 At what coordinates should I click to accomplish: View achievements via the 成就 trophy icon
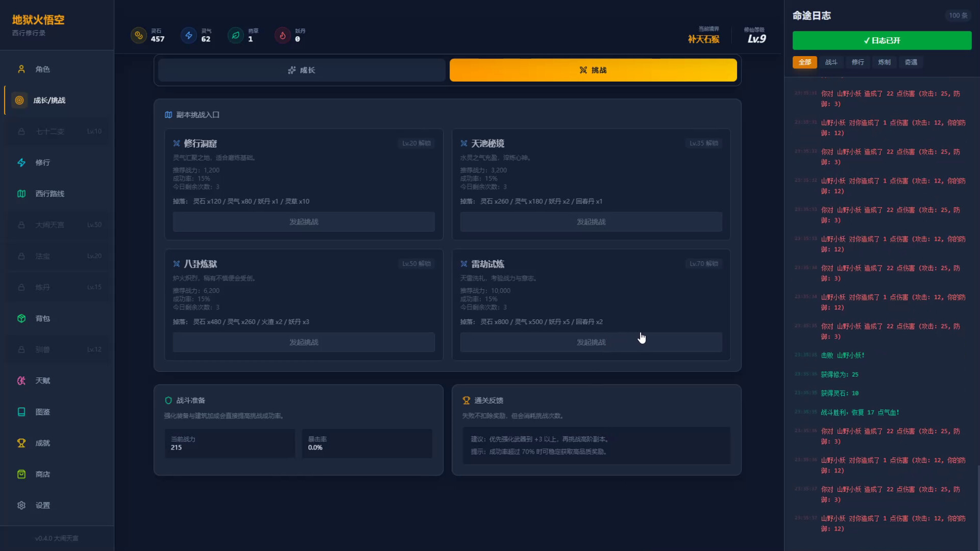click(x=21, y=443)
